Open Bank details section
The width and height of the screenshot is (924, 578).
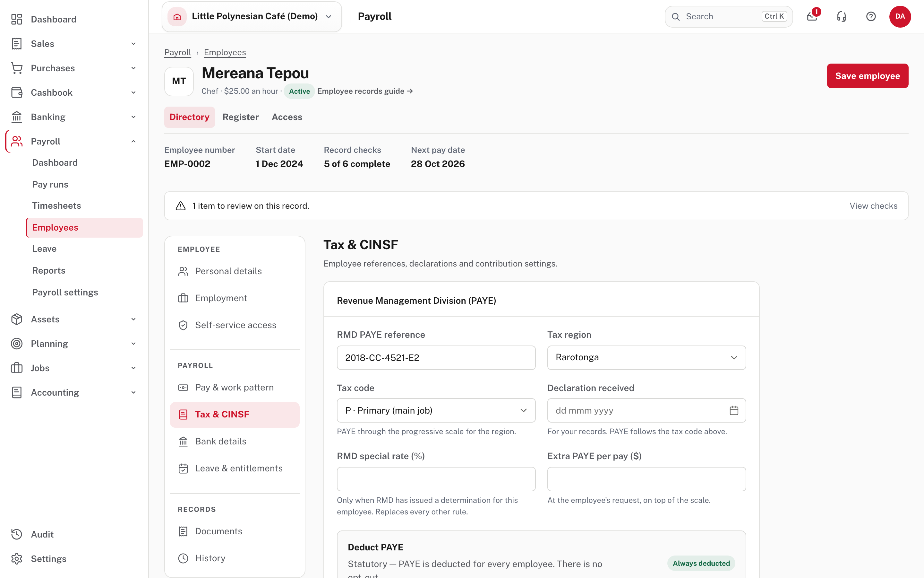235,442
